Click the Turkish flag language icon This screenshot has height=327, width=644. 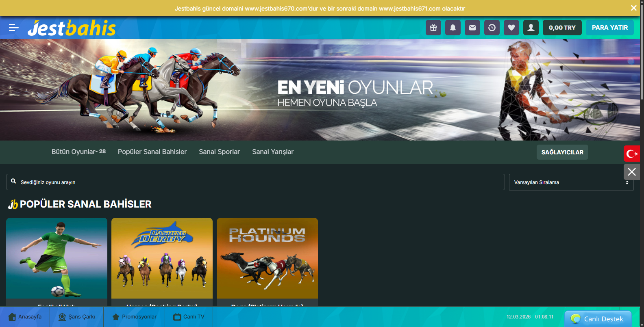[632, 154]
